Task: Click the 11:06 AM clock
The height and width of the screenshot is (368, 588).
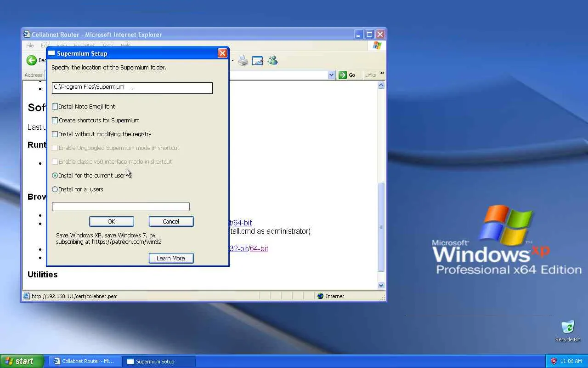Action: (x=571, y=361)
